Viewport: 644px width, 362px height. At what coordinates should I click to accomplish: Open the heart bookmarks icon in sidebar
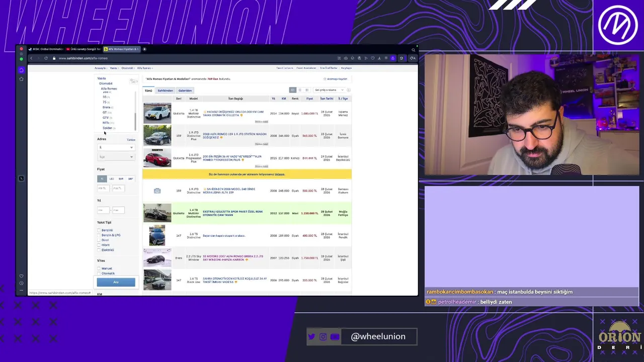[21, 276]
